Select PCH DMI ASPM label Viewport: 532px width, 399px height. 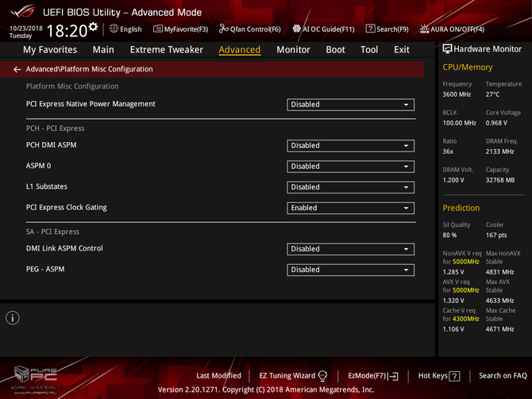(52, 145)
